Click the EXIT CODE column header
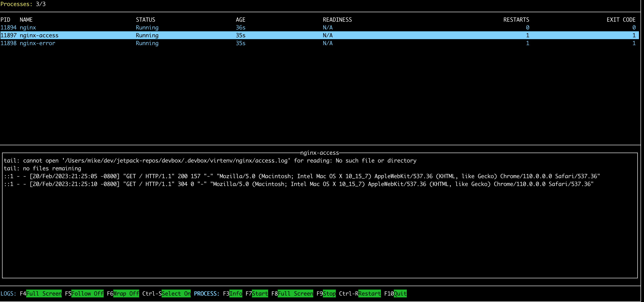The width and height of the screenshot is (644, 302). coord(621,20)
